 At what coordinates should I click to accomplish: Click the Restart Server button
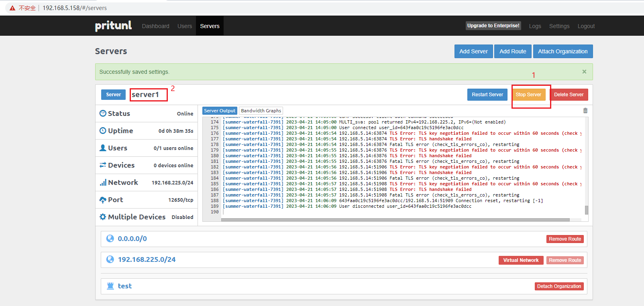click(x=487, y=95)
